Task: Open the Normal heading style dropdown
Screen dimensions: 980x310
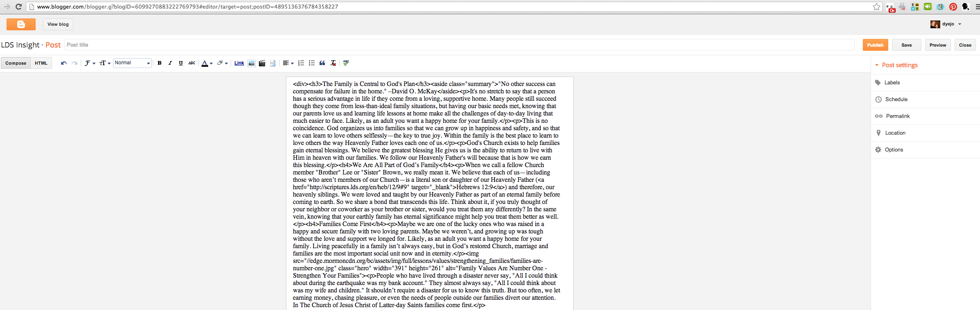Action: click(132, 63)
